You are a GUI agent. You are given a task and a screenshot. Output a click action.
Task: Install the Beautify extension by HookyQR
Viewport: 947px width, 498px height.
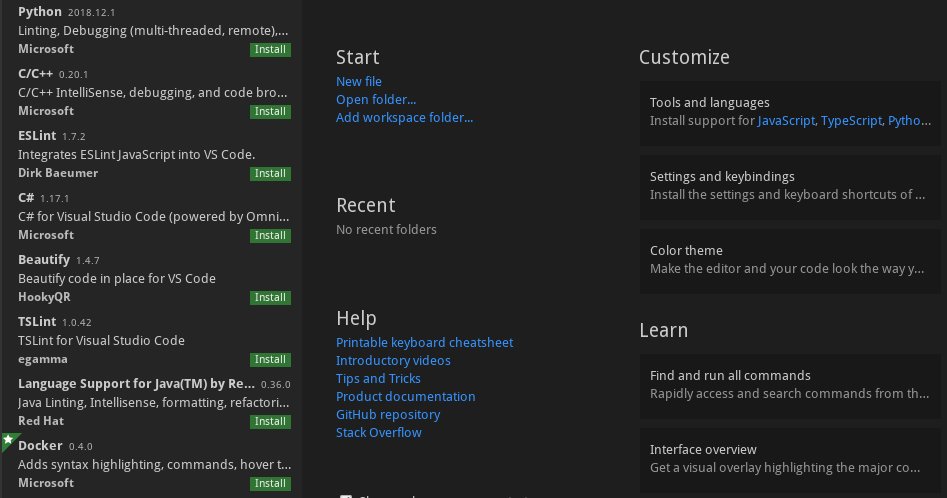pyautogui.click(x=270, y=298)
